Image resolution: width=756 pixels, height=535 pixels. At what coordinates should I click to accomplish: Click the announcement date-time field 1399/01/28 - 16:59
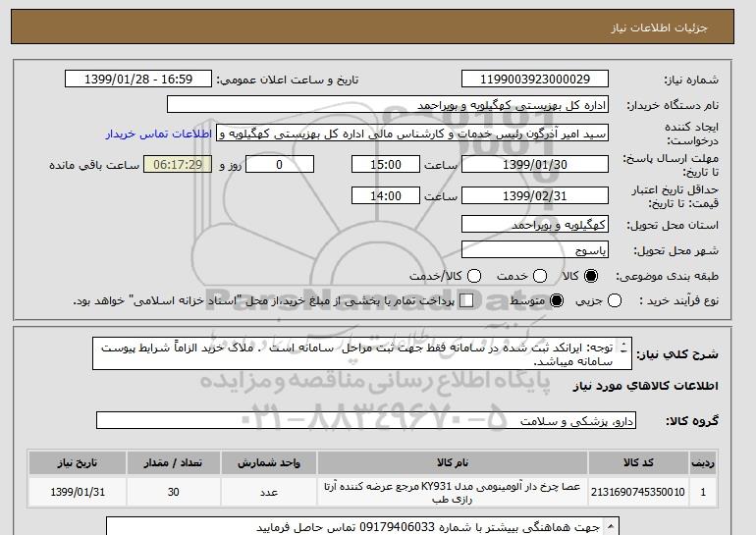pyautogui.click(x=138, y=80)
